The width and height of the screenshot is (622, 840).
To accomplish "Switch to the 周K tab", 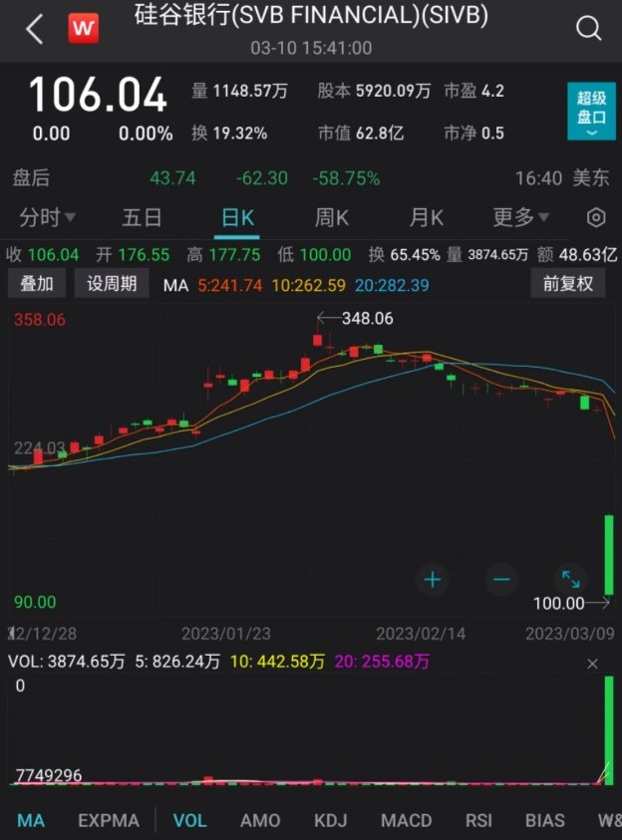I will click(331, 217).
